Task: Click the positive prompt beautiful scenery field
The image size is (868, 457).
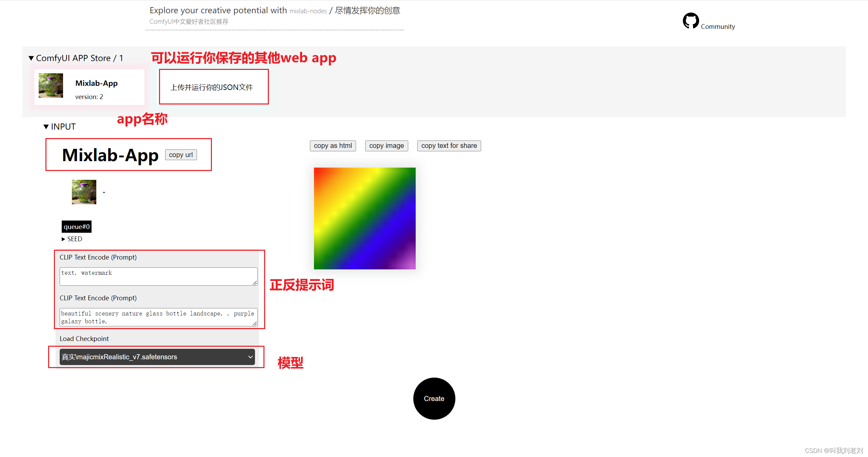Action: point(158,317)
